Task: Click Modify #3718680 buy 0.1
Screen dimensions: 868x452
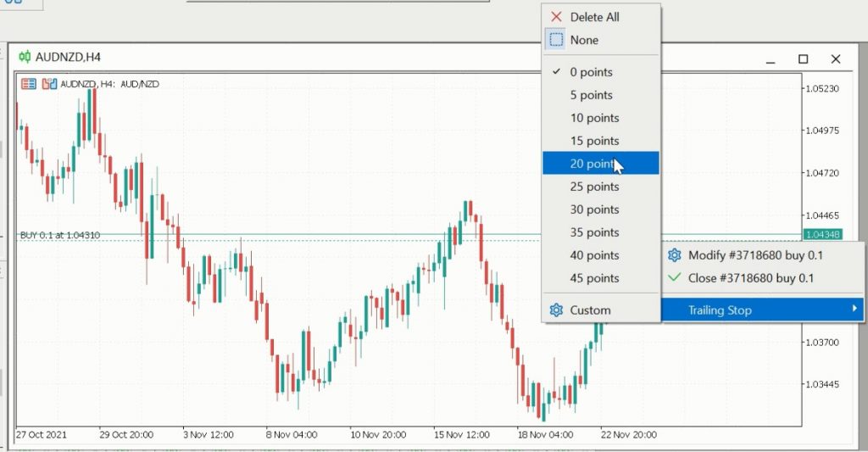Action: [x=762, y=255]
